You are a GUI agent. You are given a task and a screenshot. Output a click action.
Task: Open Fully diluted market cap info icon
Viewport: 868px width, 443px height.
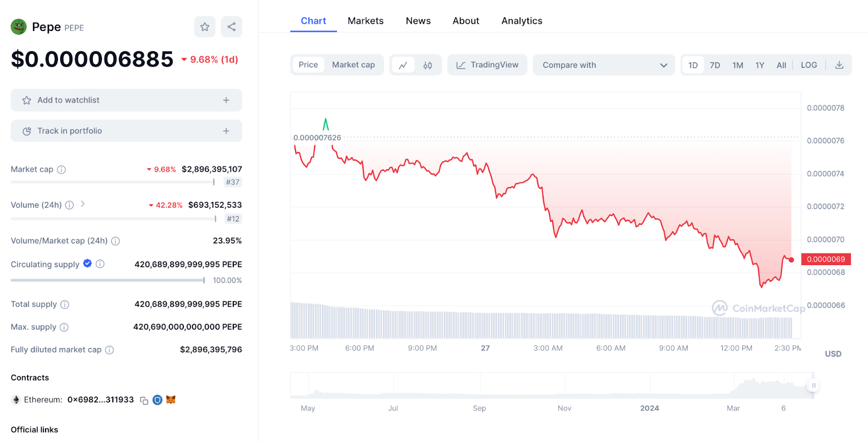point(110,350)
